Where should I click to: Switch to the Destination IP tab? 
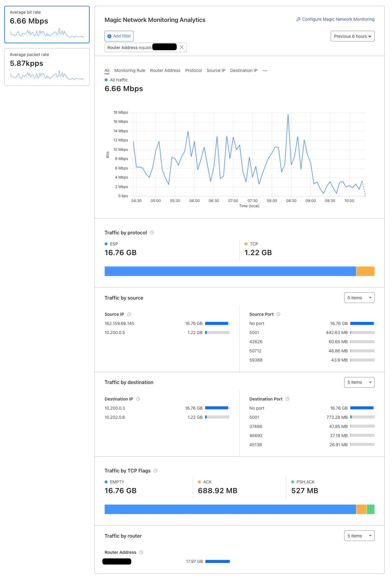click(244, 70)
